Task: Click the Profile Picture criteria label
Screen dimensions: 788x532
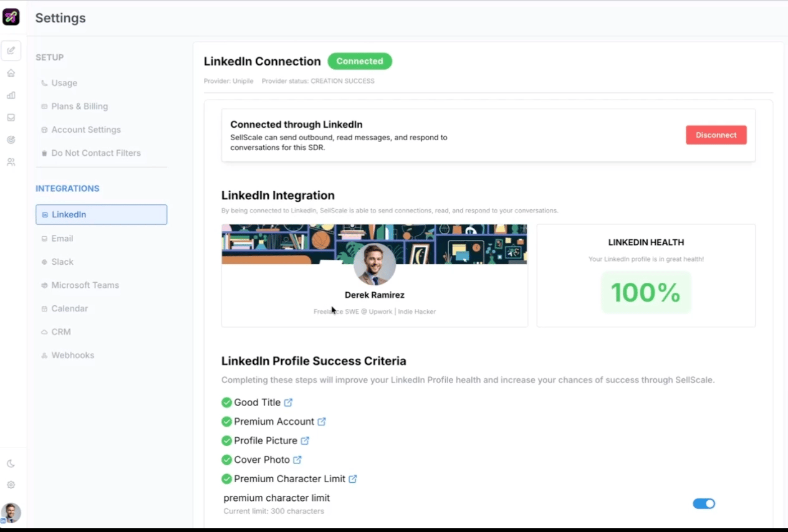Action: click(266, 440)
